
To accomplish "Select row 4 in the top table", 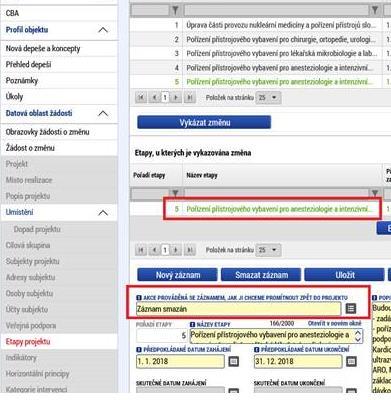I will point(260,68).
